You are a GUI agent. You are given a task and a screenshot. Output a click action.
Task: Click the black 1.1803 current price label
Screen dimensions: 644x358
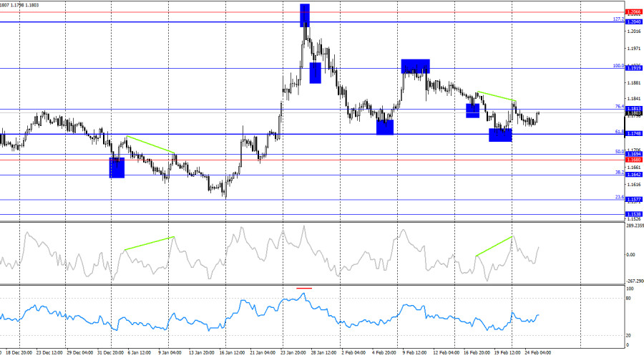click(633, 113)
